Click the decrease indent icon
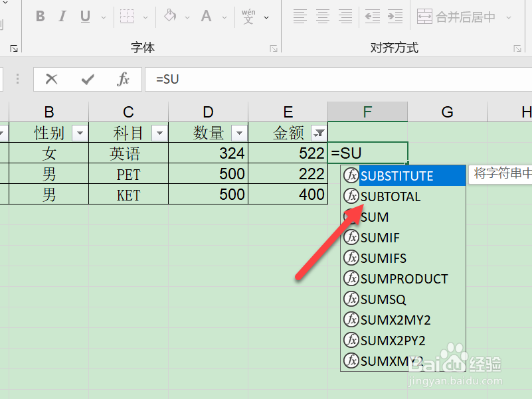Image resolution: width=532 pixels, height=399 pixels. click(x=373, y=16)
